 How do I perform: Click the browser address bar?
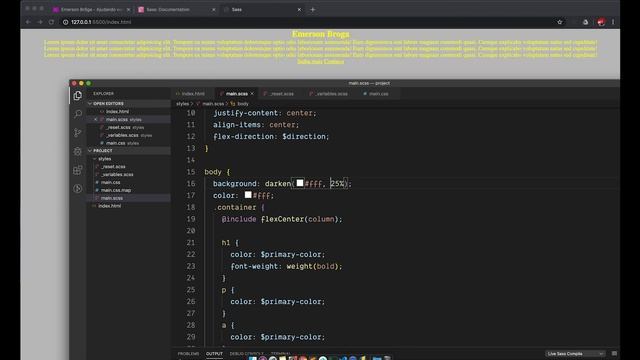pos(306,22)
